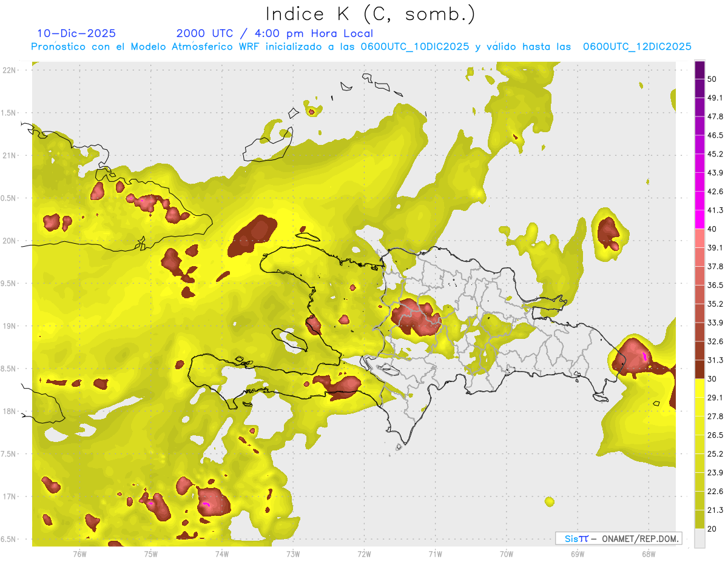728x562 pixels.
Task: Click the colorbar value '40'
Action: click(x=712, y=229)
